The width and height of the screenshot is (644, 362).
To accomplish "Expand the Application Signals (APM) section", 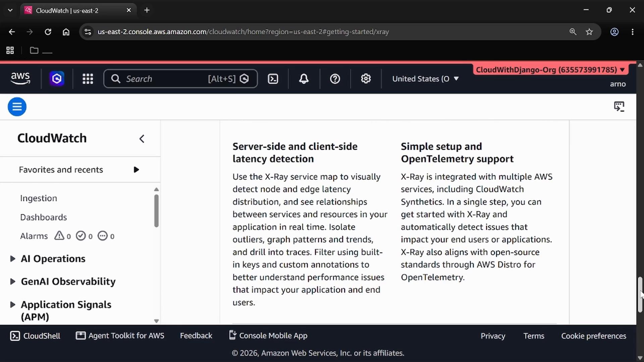I will tap(13, 305).
